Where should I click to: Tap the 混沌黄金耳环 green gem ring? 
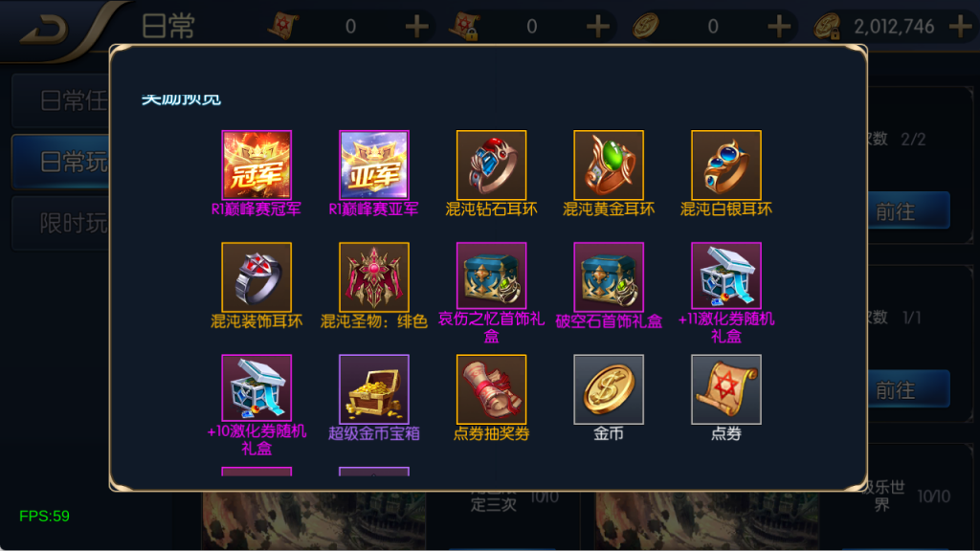click(609, 165)
